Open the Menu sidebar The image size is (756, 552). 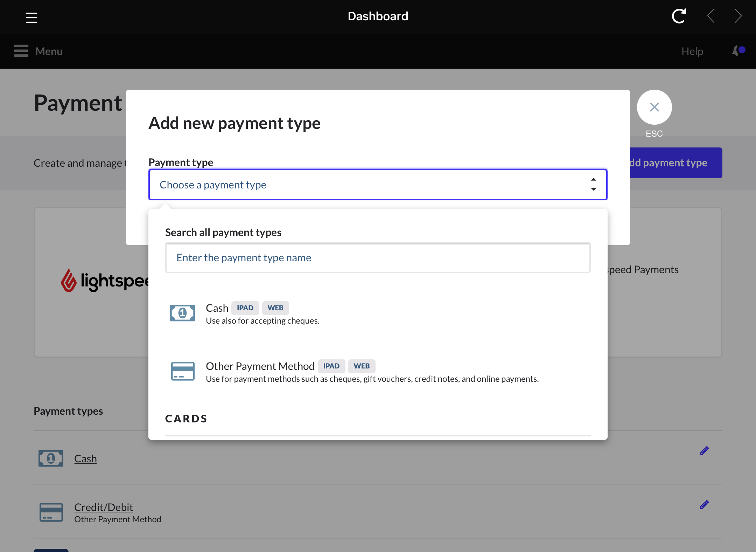38,51
